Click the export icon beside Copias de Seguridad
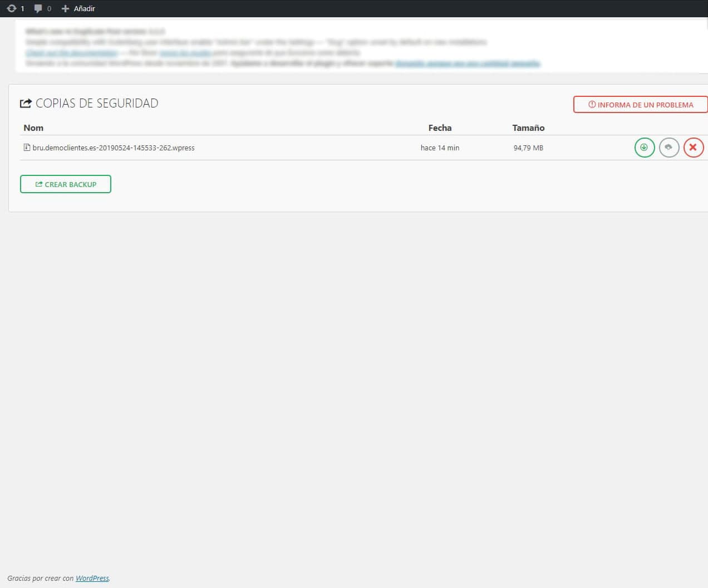 (26, 104)
